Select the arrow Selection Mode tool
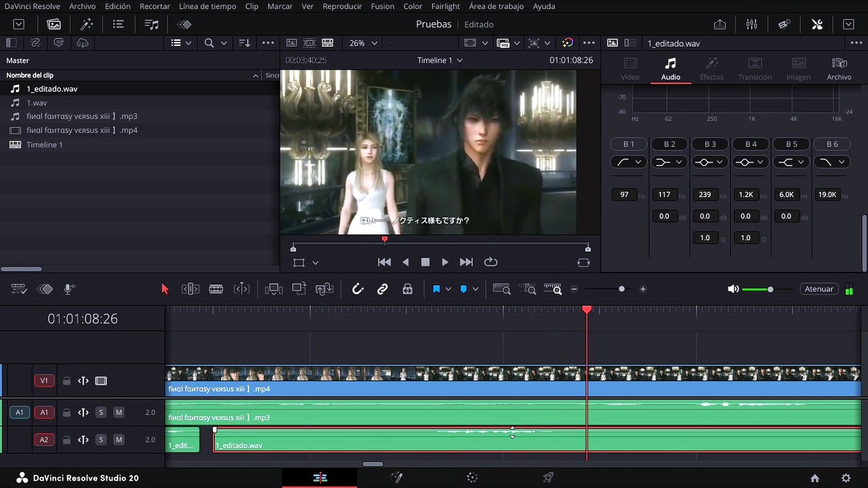 [x=164, y=289]
